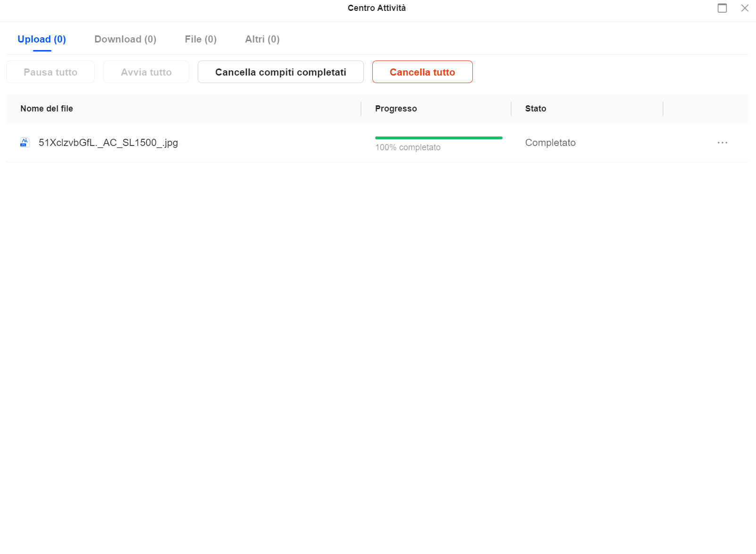Go to the Altri (0) tab
Screen dimensions: 756x554
click(262, 39)
